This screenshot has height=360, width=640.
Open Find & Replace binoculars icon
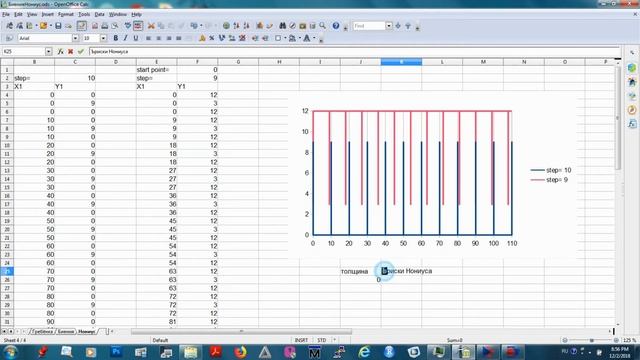pos(282,26)
